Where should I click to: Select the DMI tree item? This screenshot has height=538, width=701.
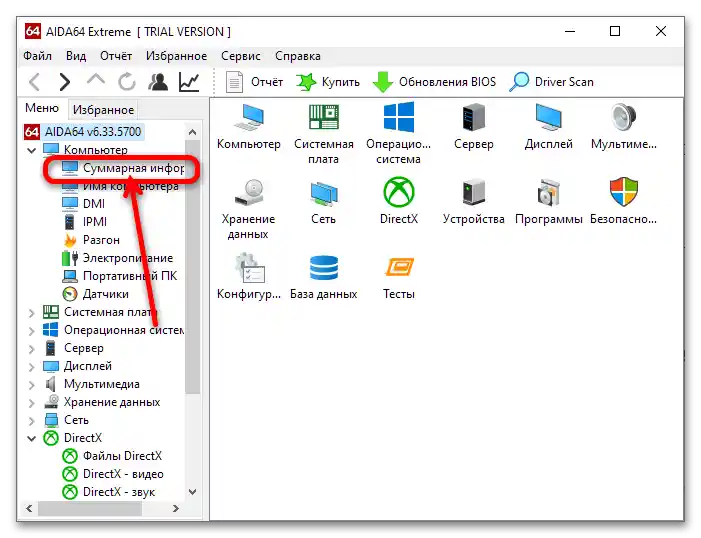[84, 204]
